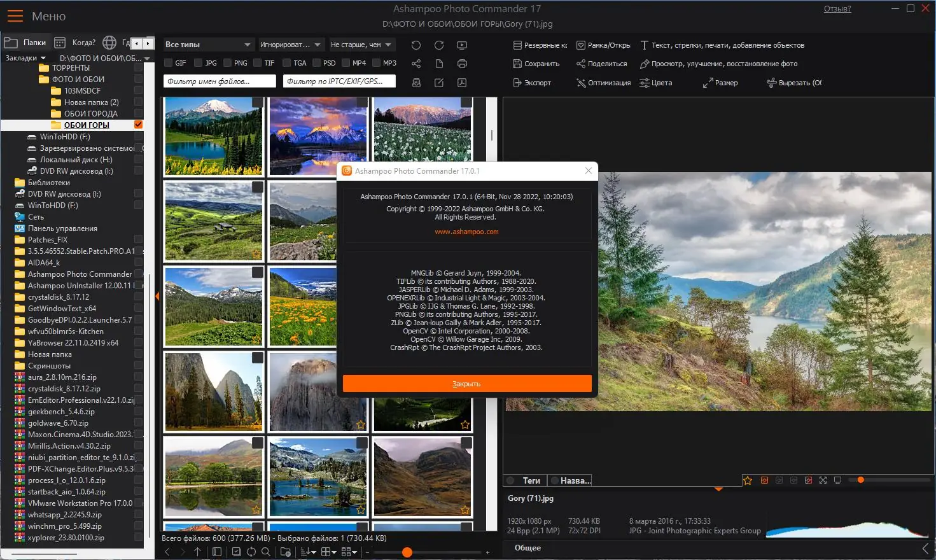
Task: Adjust the thumbnail size slider in bottom toolbar
Action: pos(407,552)
